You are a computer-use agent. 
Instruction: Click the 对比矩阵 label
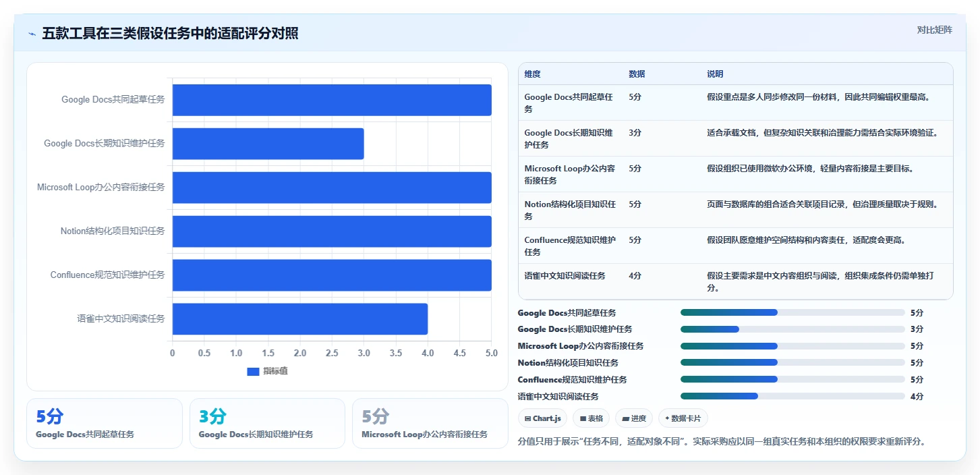click(x=934, y=30)
